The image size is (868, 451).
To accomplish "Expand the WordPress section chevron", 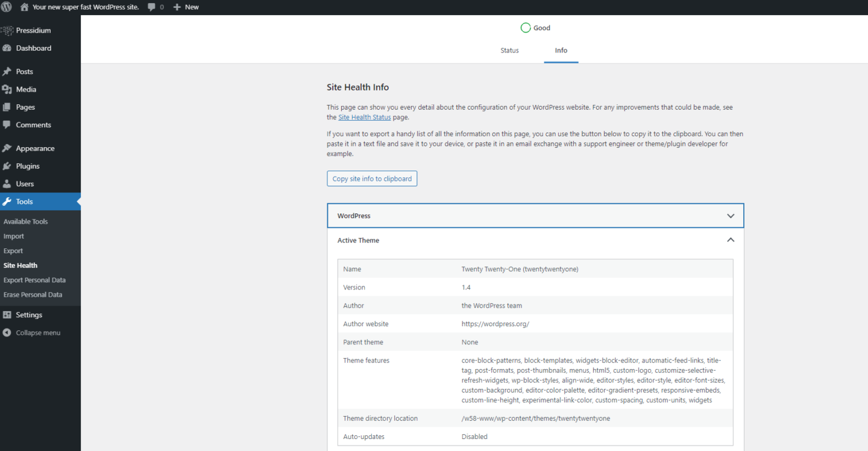I will [x=731, y=216].
